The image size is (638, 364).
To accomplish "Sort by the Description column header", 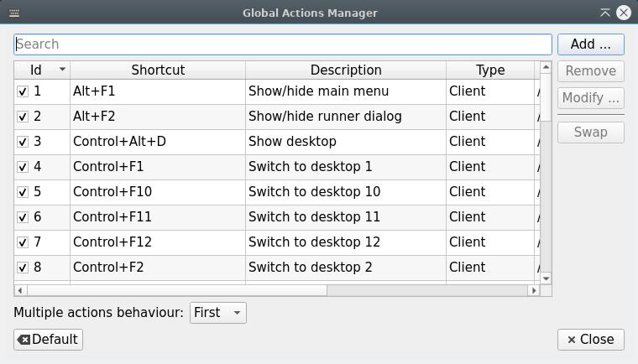I will click(x=346, y=70).
